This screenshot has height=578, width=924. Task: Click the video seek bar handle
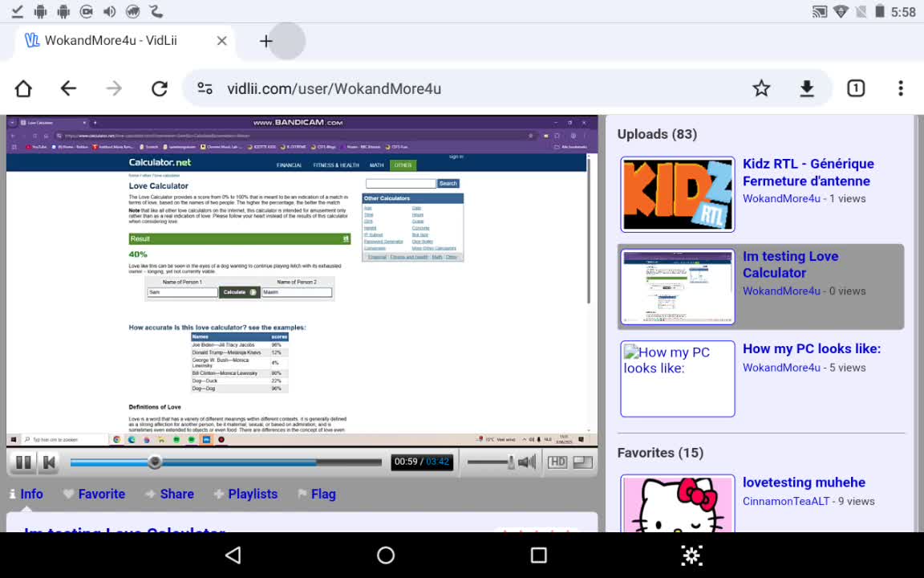click(x=155, y=462)
